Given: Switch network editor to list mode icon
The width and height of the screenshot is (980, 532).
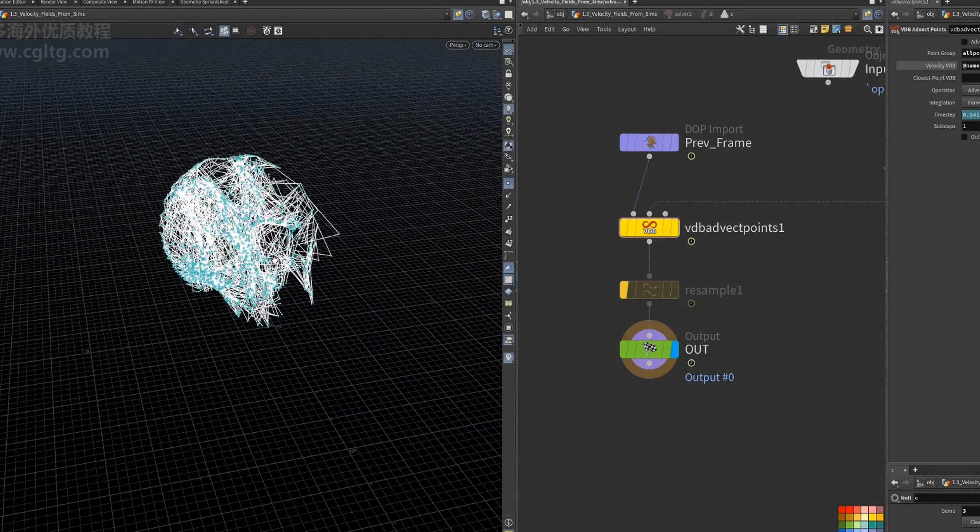Looking at the screenshot, I should pos(763,29).
